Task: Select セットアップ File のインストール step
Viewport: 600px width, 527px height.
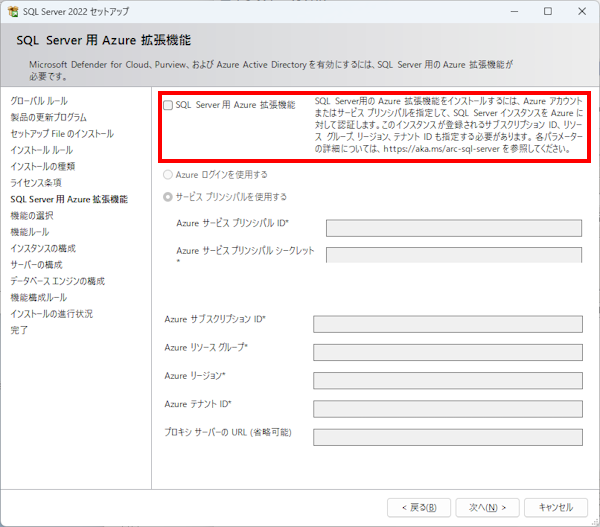Action: tap(62, 134)
